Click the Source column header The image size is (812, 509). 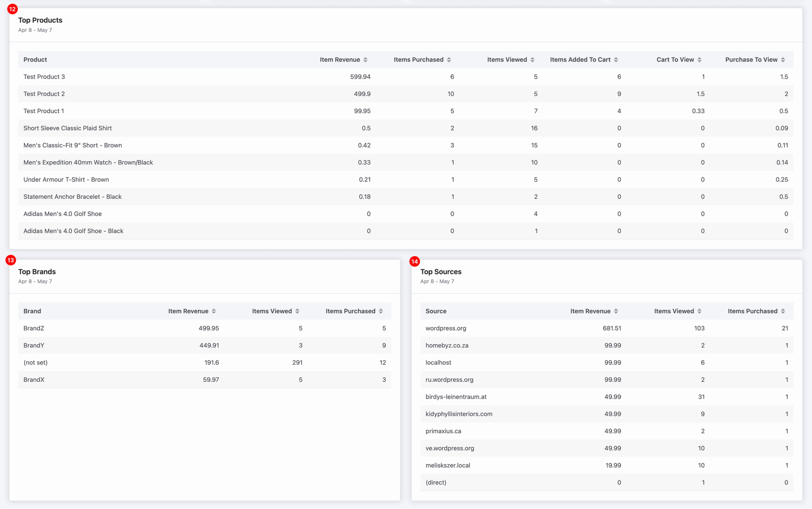[x=435, y=311]
